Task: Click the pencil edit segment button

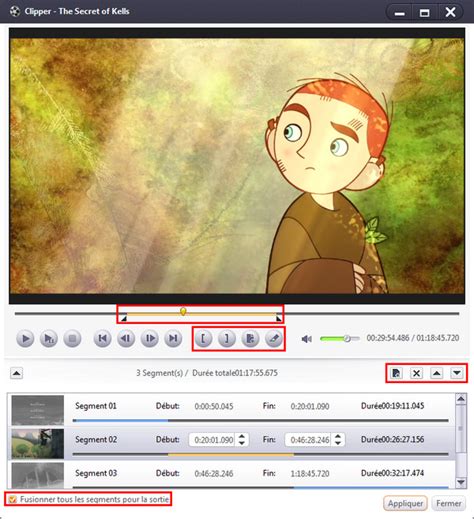Action: tap(274, 339)
